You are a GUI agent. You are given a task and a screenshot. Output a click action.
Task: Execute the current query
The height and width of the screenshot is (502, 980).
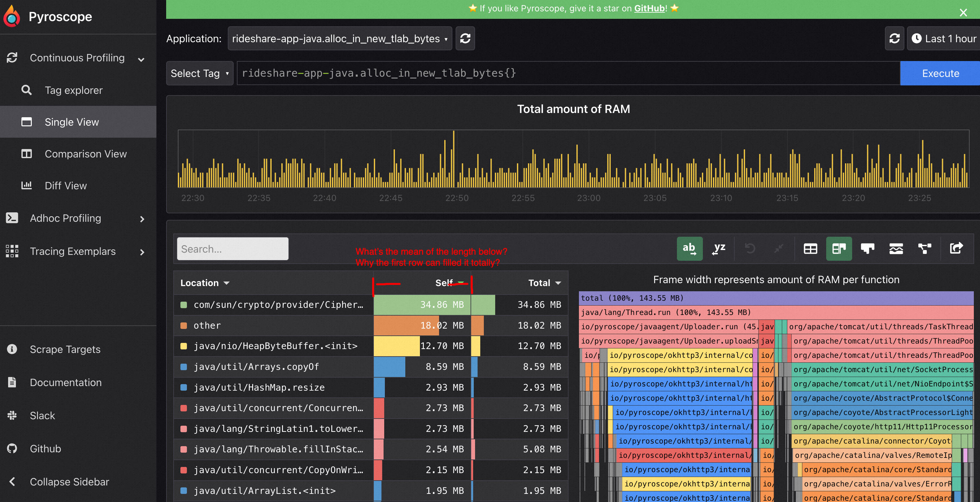tap(940, 73)
